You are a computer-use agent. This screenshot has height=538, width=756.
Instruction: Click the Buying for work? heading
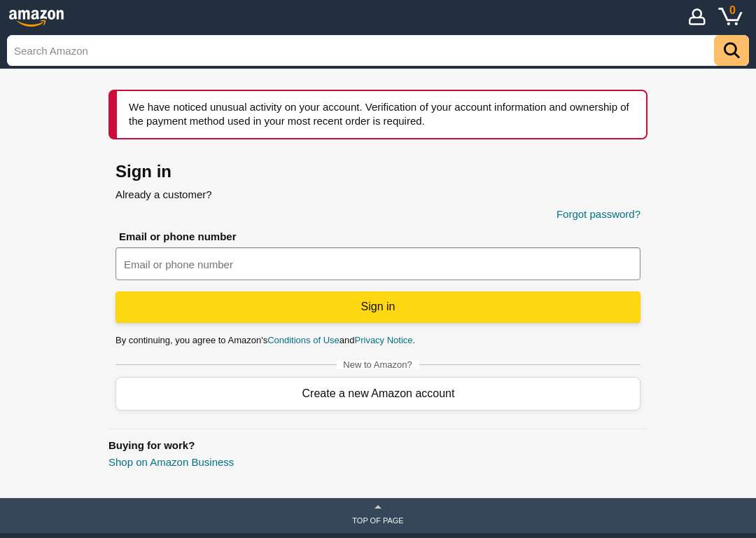coord(151,446)
